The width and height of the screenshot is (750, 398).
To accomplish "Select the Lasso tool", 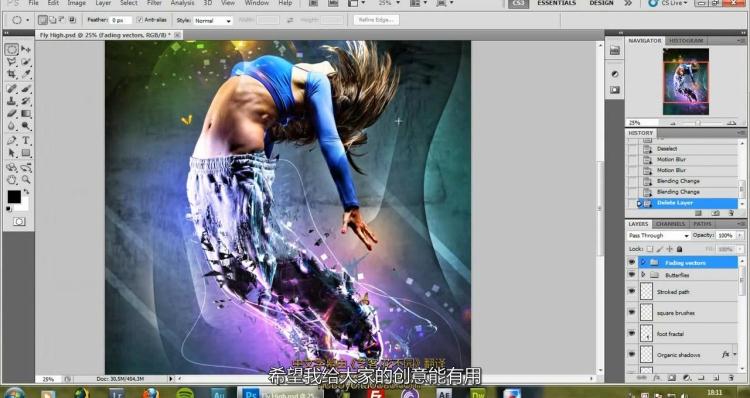I will coord(11,62).
